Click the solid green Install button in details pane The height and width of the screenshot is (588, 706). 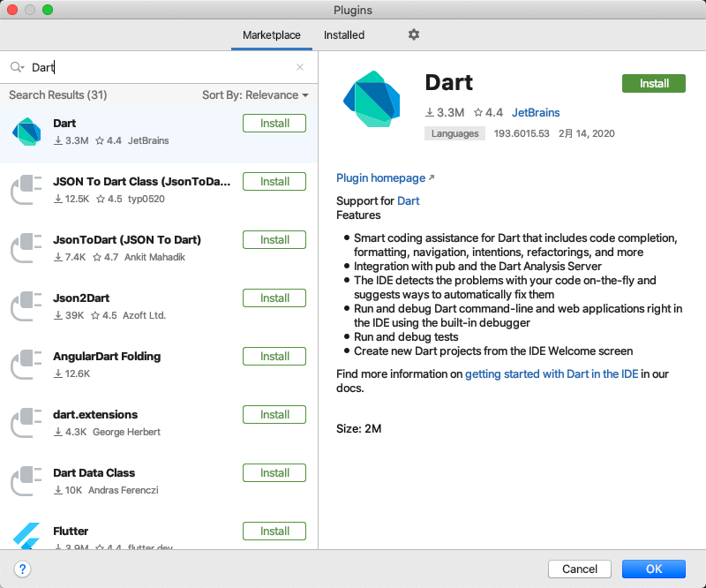click(x=654, y=83)
